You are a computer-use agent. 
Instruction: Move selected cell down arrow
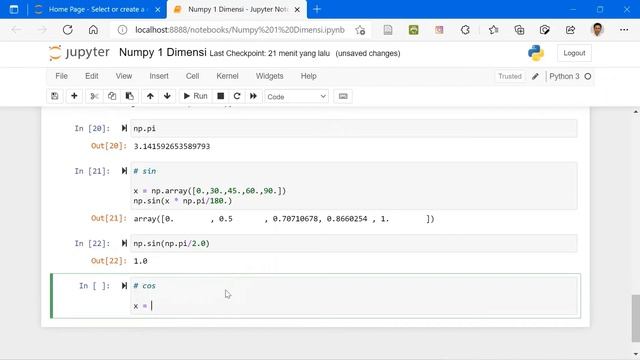[x=167, y=96]
